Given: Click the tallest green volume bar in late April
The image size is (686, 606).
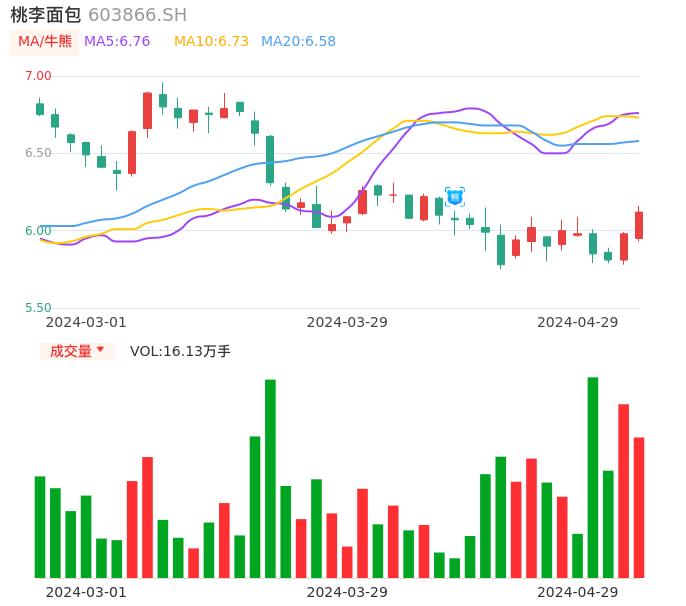Looking at the screenshot, I should (593, 477).
